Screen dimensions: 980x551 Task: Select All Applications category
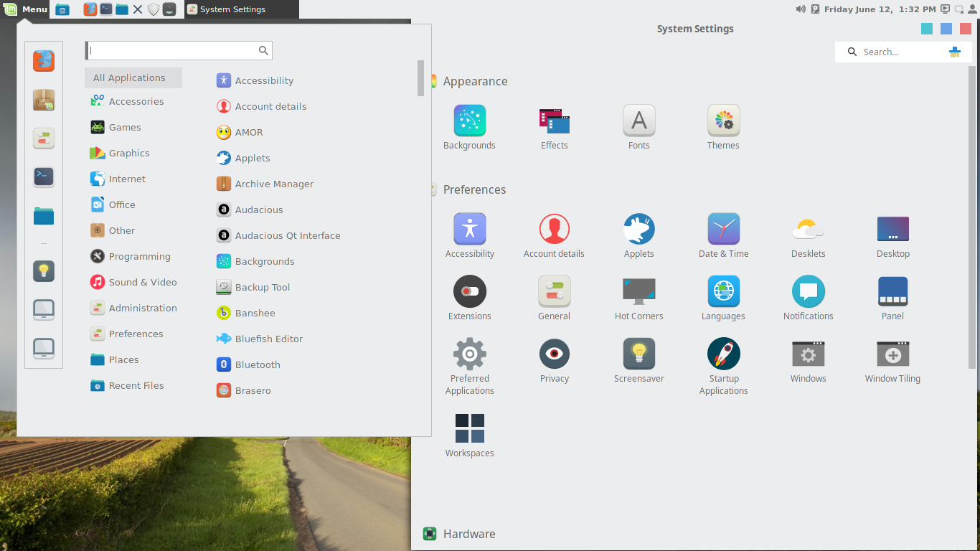point(133,77)
